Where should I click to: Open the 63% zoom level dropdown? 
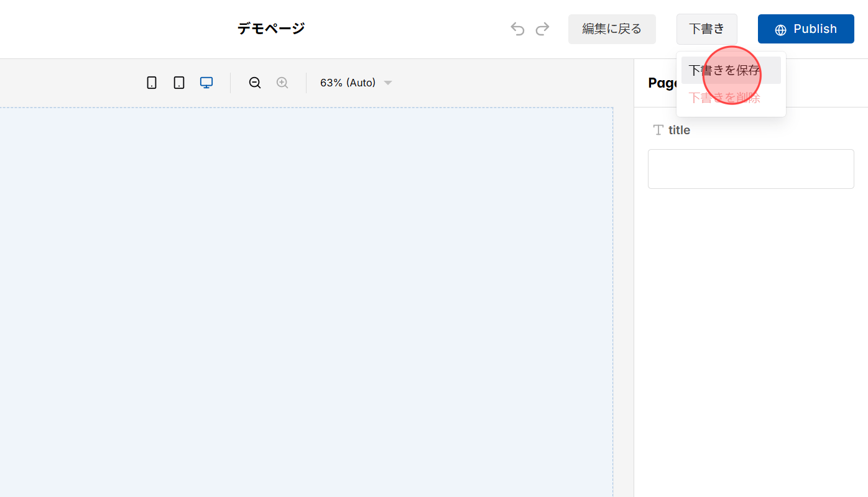pyautogui.click(x=348, y=82)
